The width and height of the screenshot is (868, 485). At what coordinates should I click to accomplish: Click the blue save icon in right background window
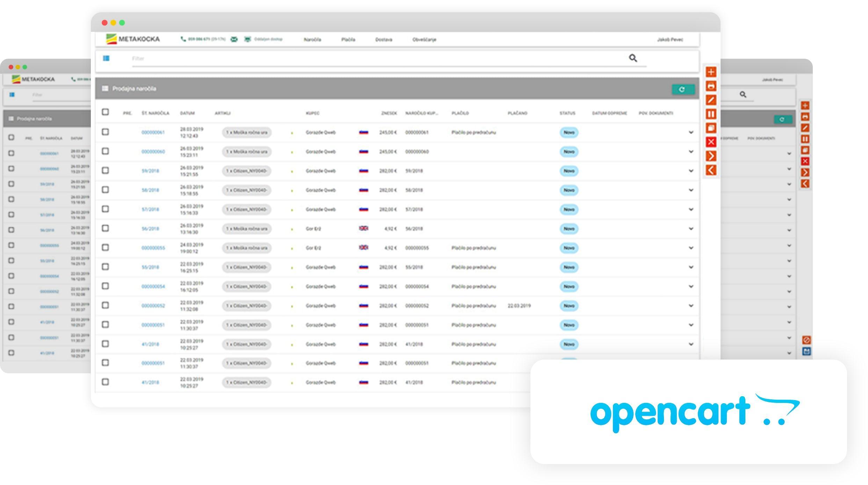(806, 352)
